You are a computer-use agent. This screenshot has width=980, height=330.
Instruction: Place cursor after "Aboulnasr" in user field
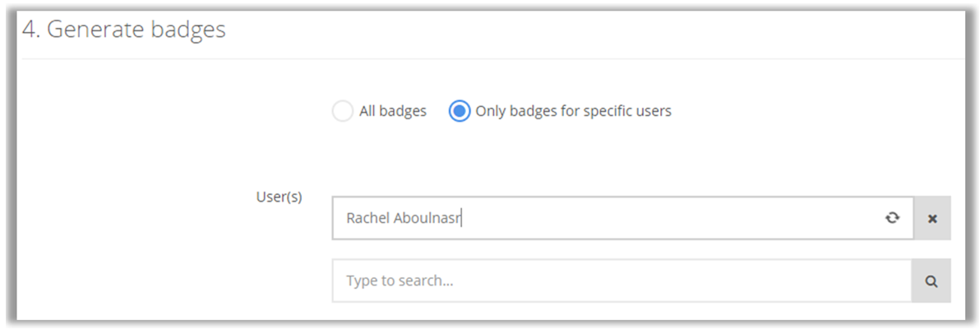click(462, 218)
